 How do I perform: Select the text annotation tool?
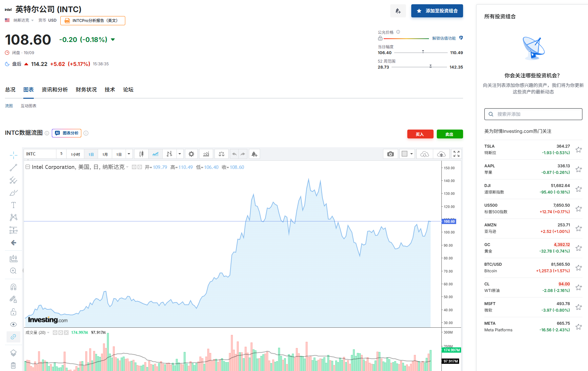coord(13,205)
